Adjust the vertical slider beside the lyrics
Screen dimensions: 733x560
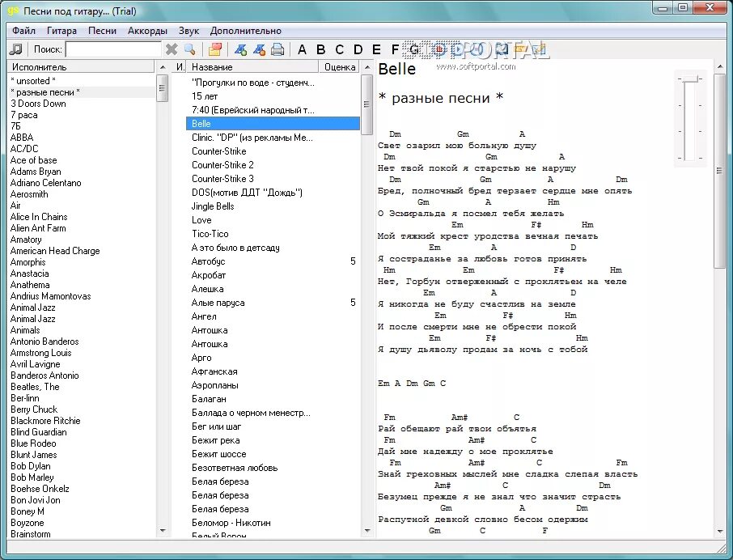pyautogui.click(x=689, y=80)
